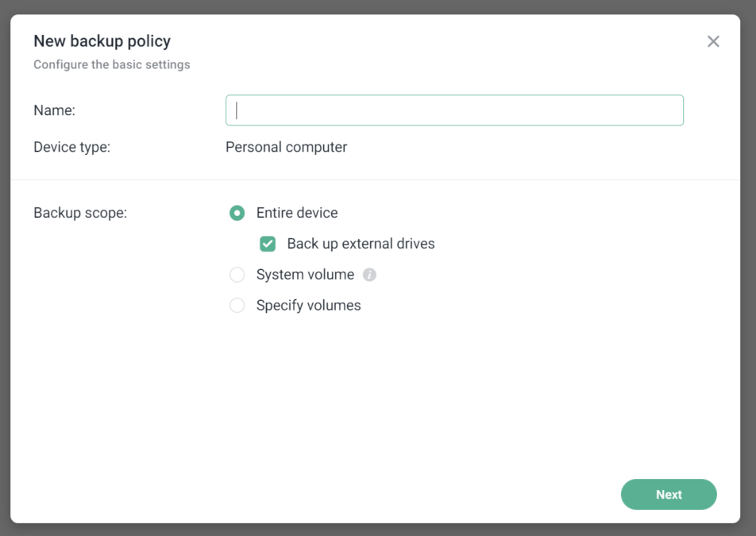
Task: Click the 'Specify volumes' option text
Action: coord(308,306)
